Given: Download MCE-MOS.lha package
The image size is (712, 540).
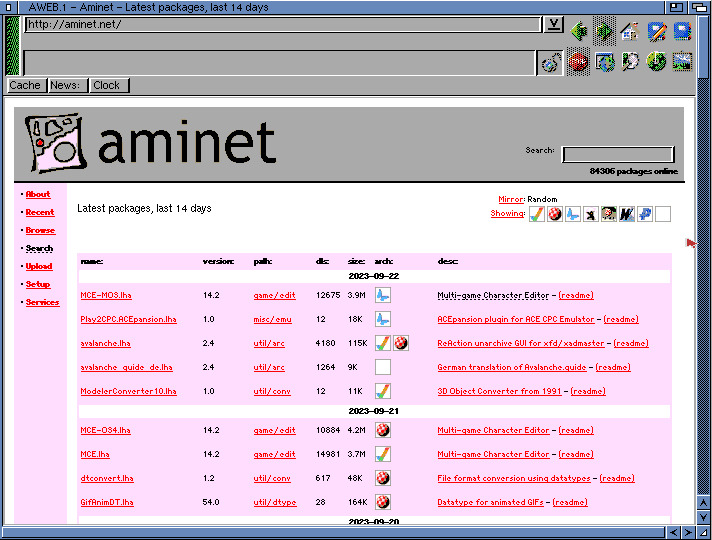Looking at the screenshot, I should [106, 295].
